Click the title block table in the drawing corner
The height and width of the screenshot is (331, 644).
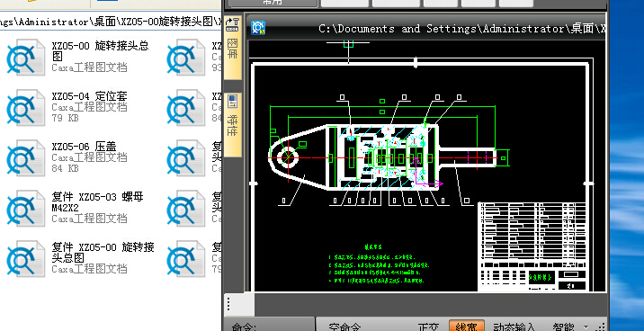(532, 246)
